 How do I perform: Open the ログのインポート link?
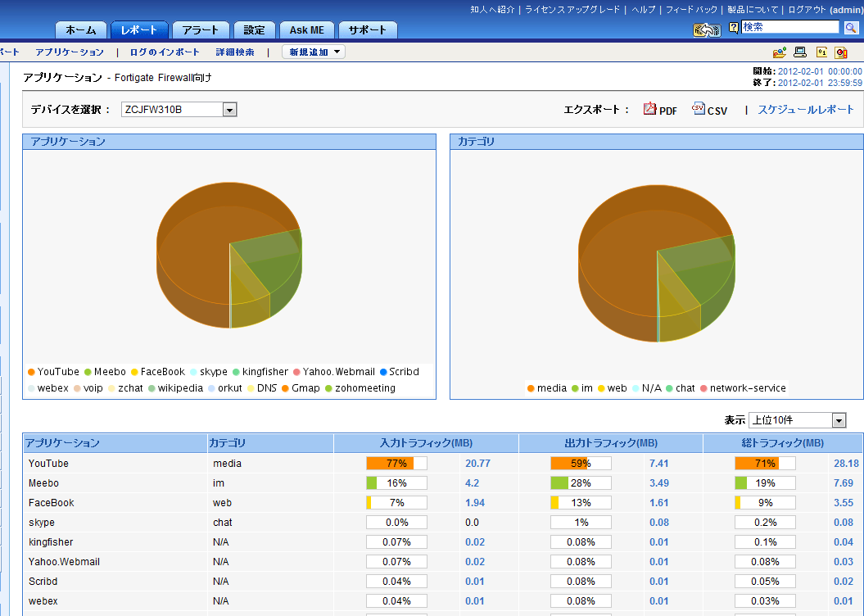point(165,52)
